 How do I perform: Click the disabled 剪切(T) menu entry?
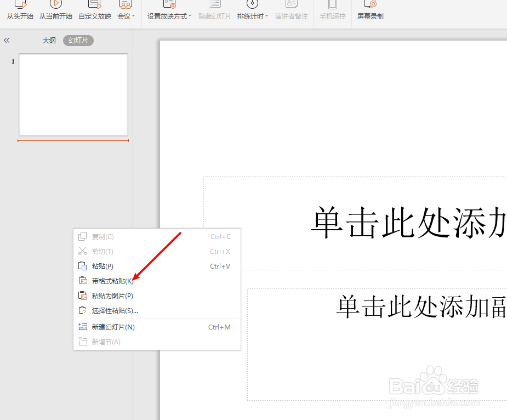157,252
